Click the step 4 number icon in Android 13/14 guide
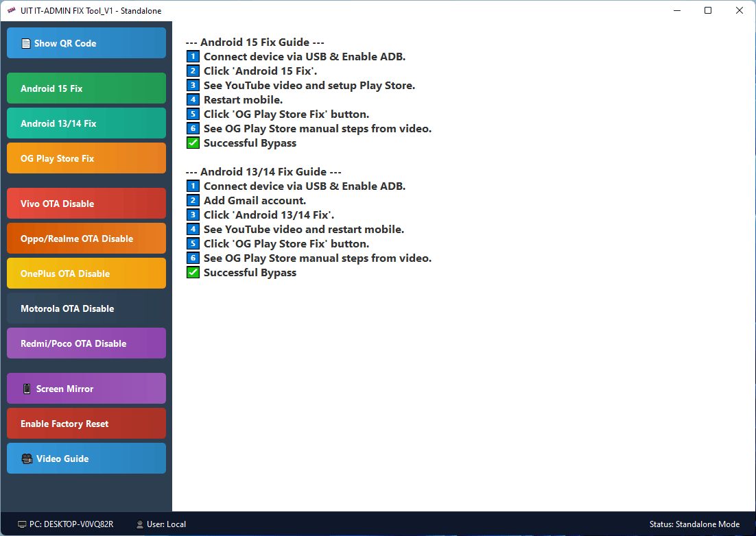 193,229
